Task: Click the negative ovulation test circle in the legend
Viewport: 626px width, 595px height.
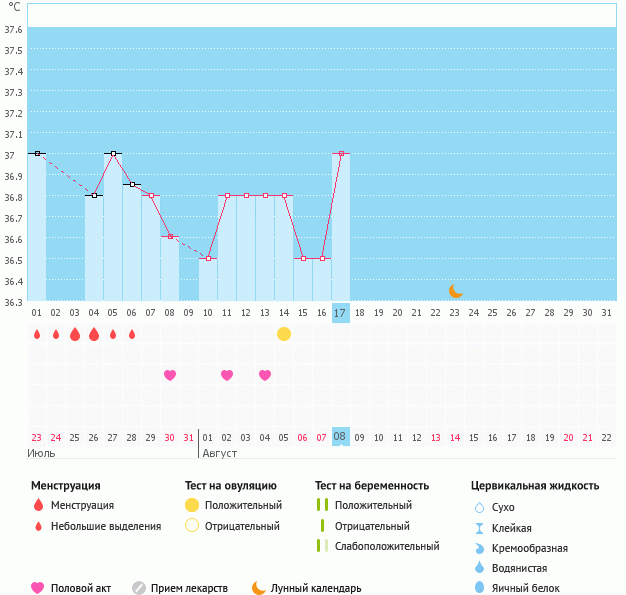Action: tap(192, 525)
